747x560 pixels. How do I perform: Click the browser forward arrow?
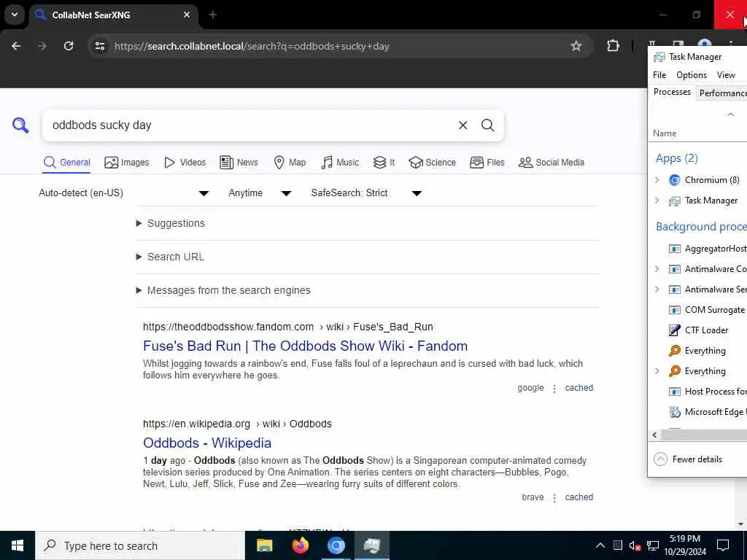(x=42, y=46)
